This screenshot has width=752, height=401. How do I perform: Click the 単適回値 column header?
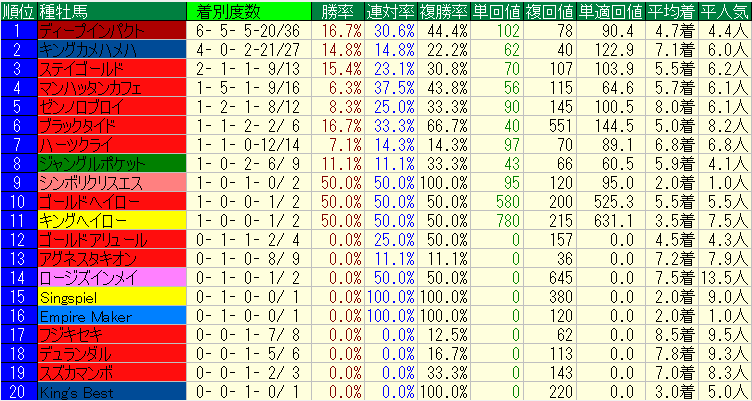611,11
